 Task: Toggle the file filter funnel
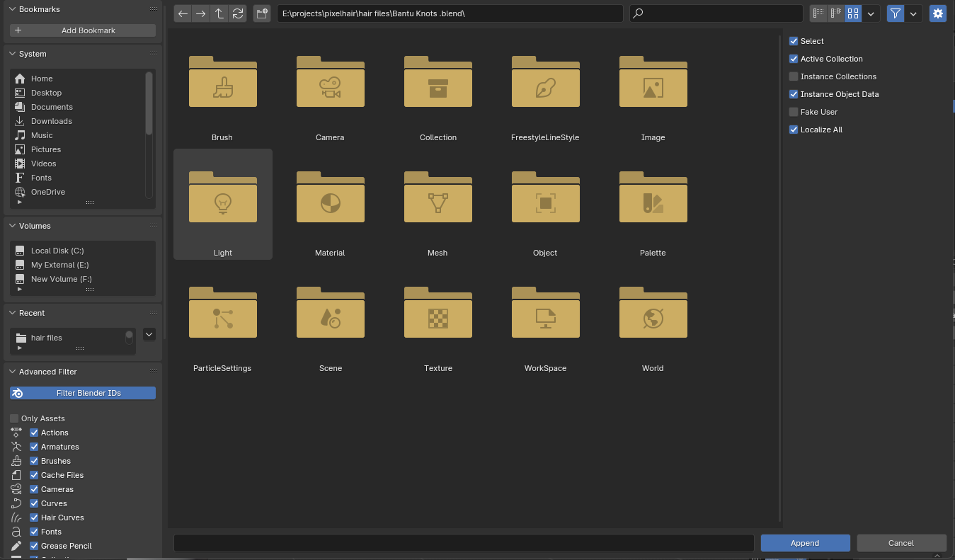click(x=896, y=13)
